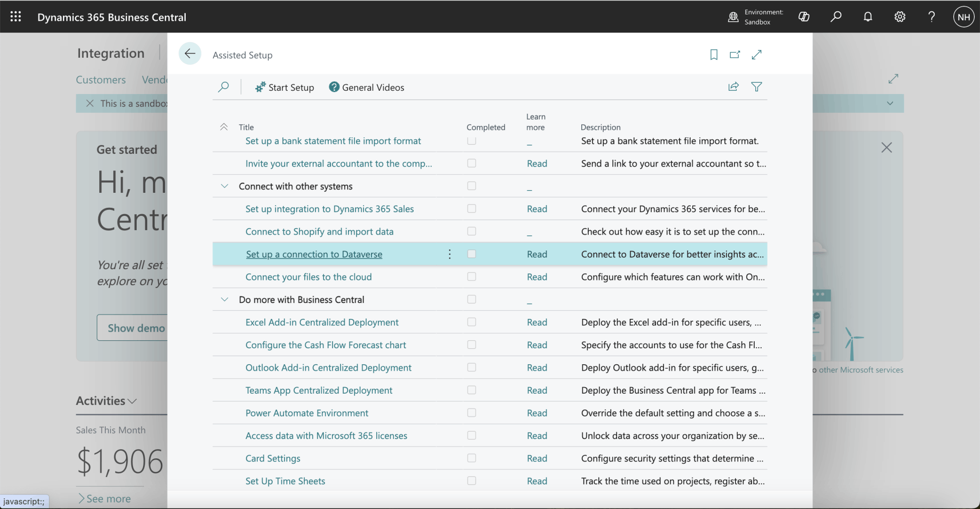Open Assisted Setup in a new window
Viewport: 980px width, 509px height.
point(735,54)
